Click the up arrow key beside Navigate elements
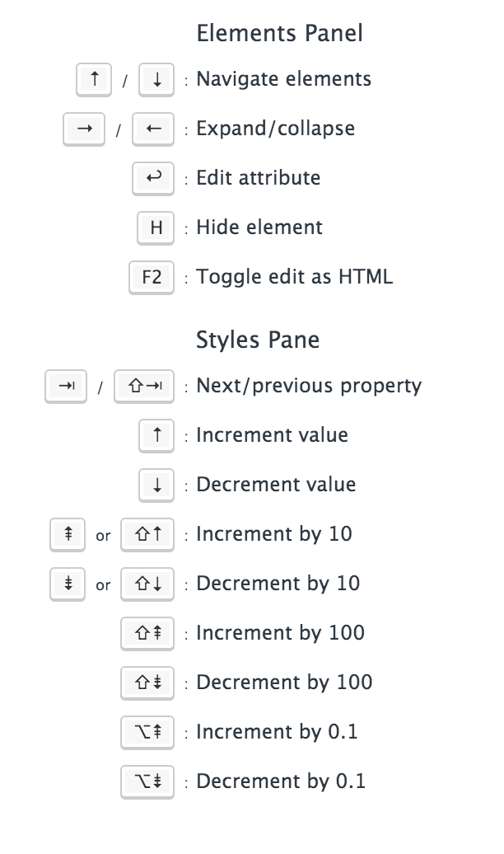Viewport: 504px width, 854px height. pos(93,80)
